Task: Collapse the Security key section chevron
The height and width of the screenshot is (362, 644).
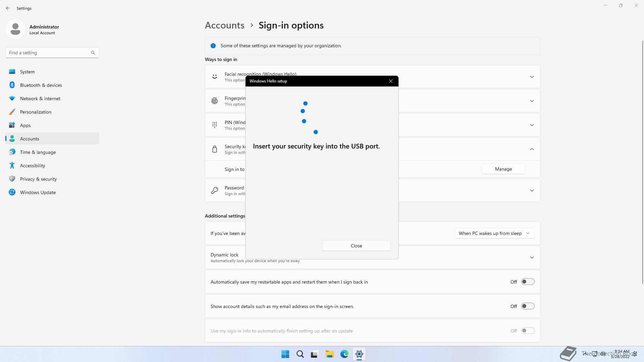Action: [x=532, y=149]
